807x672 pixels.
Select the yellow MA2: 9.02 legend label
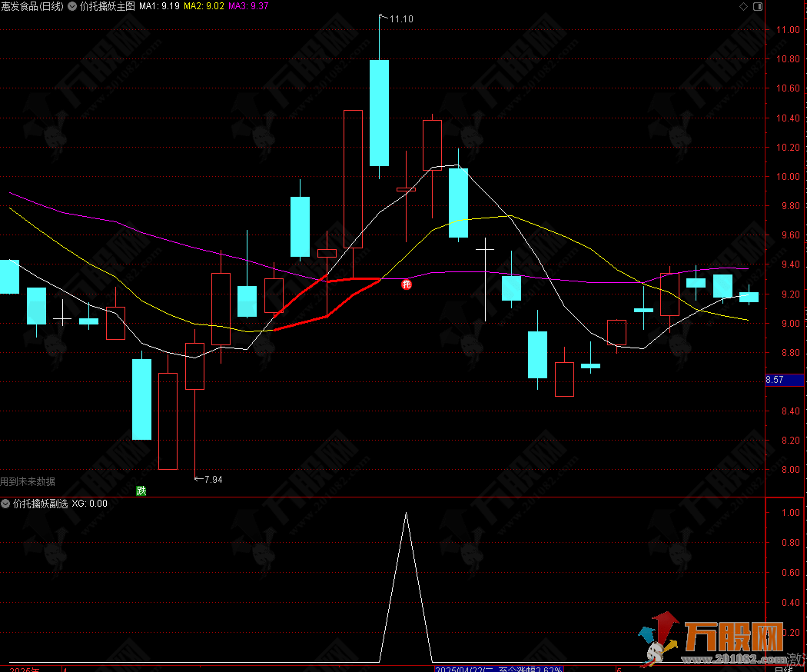(x=204, y=5)
